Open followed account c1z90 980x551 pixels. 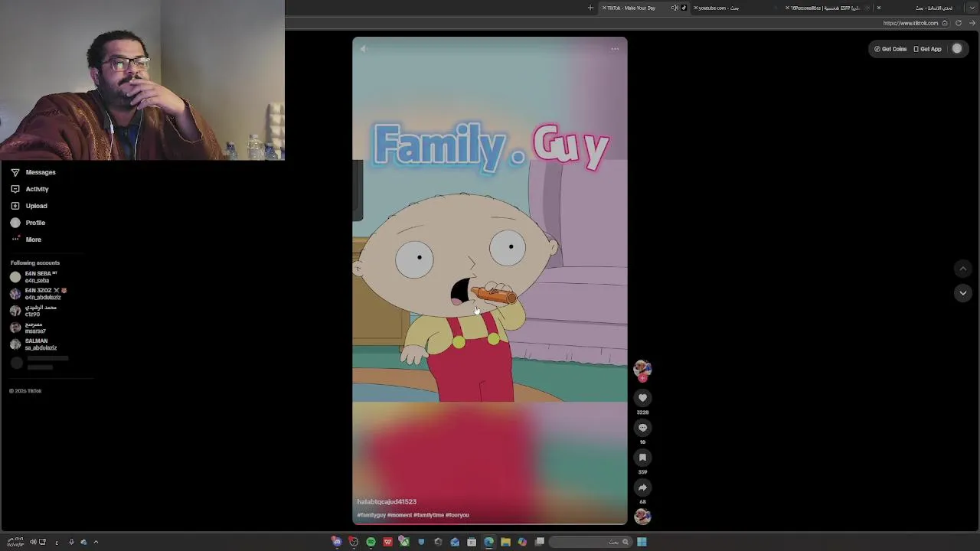tap(34, 311)
